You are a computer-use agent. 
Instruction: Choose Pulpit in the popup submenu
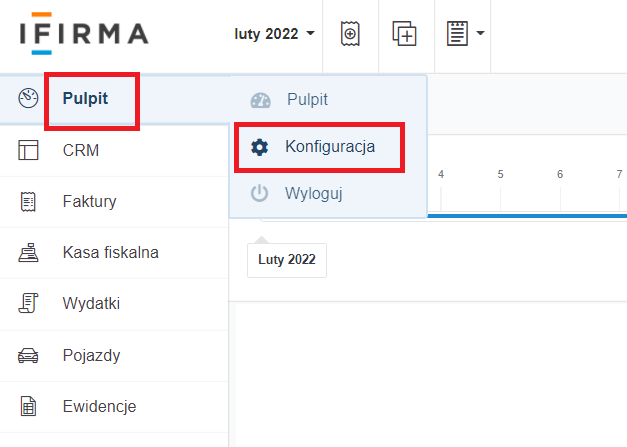coord(307,99)
